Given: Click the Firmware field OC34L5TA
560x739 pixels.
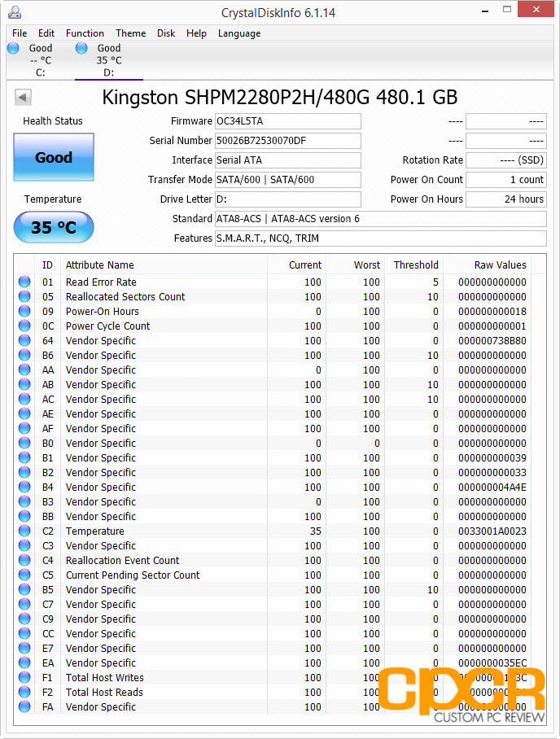Looking at the screenshot, I should pos(288,121).
